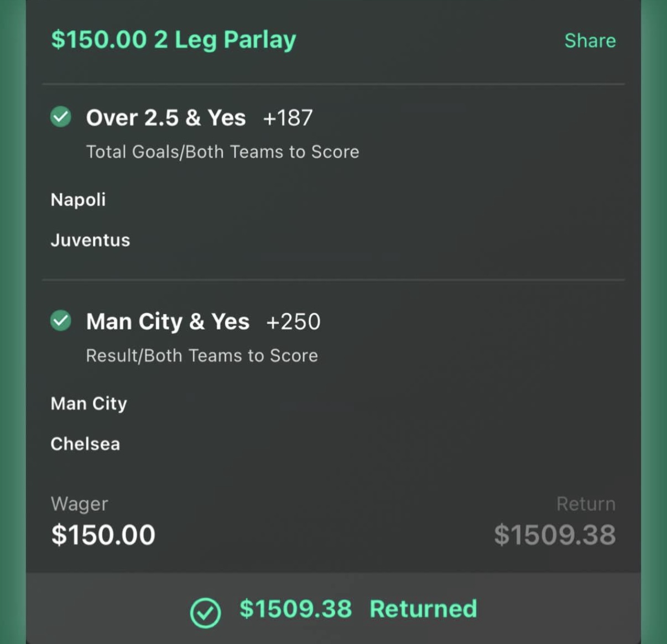Click the circled checkmark next to $1509.38 Returned
The width and height of the screenshot is (667, 644).
pos(206,612)
